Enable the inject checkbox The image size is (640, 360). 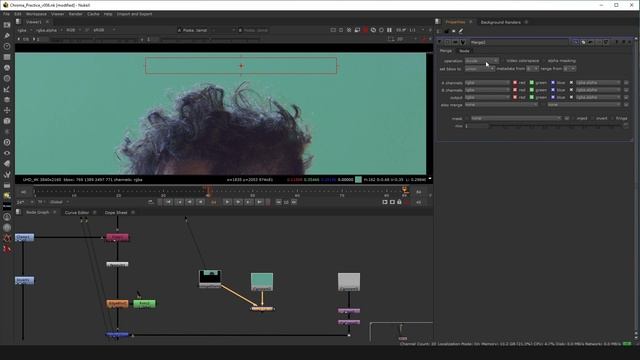573,118
